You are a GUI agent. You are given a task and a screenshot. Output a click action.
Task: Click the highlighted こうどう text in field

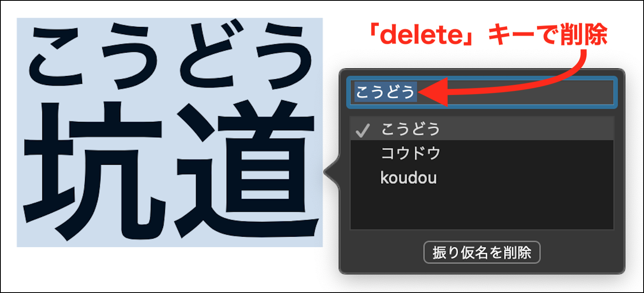tap(385, 92)
